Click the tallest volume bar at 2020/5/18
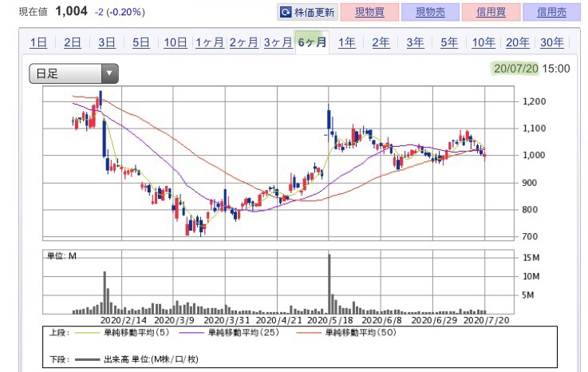 (x=330, y=284)
